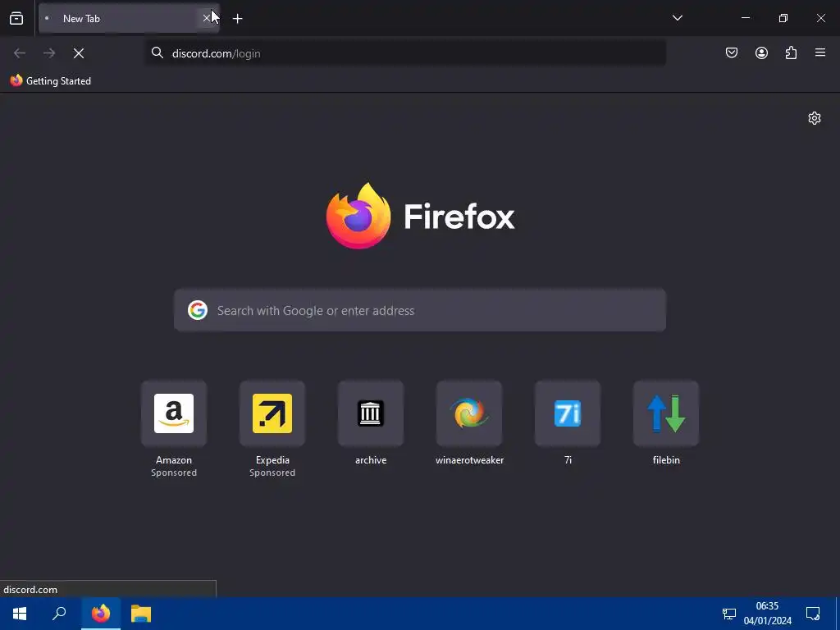Go back one page arrow
This screenshot has height=630, width=840.
pyautogui.click(x=20, y=53)
